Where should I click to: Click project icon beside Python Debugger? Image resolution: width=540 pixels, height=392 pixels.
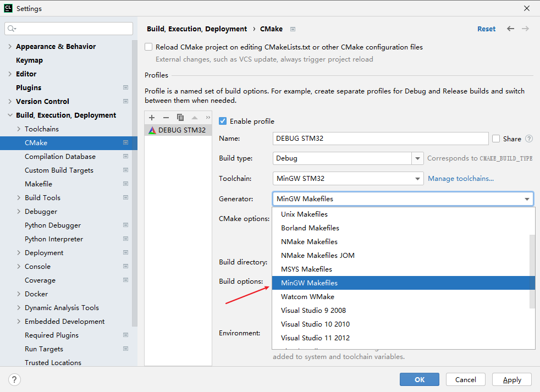click(126, 225)
